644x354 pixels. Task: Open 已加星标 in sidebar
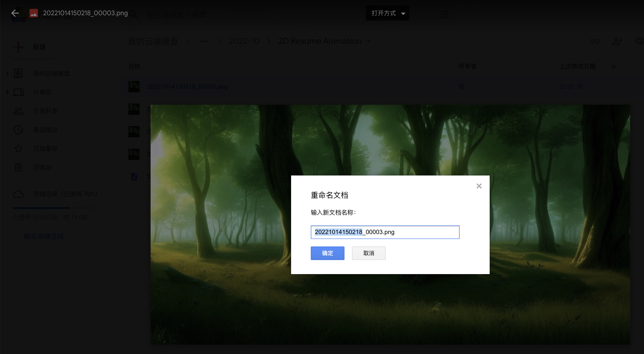[x=45, y=149]
